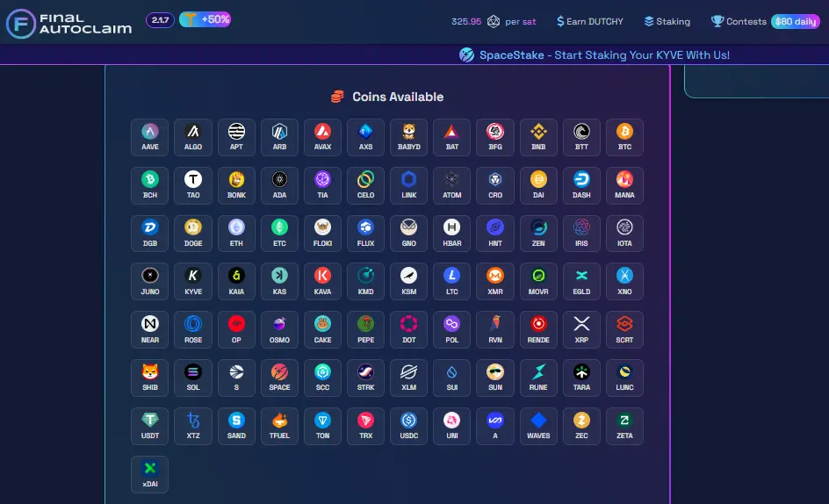Click the WAVES coin icon
Image resolution: width=829 pixels, height=504 pixels.
tap(538, 420)
